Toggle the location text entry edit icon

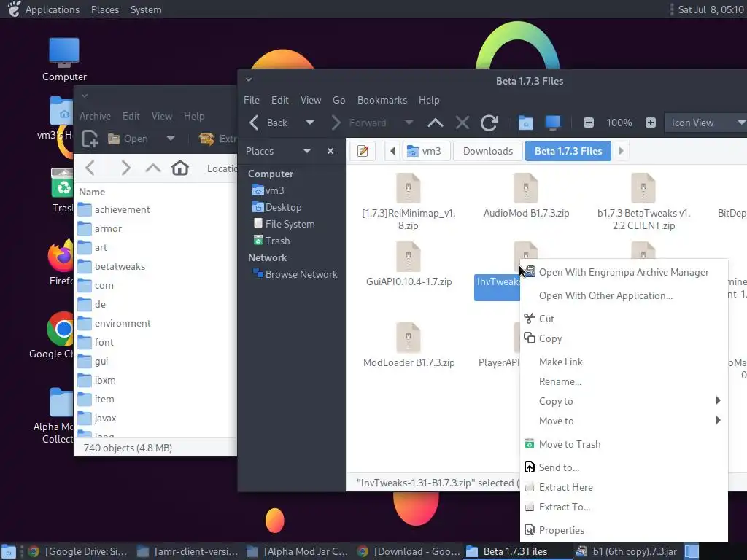click(x=363, y=151)
